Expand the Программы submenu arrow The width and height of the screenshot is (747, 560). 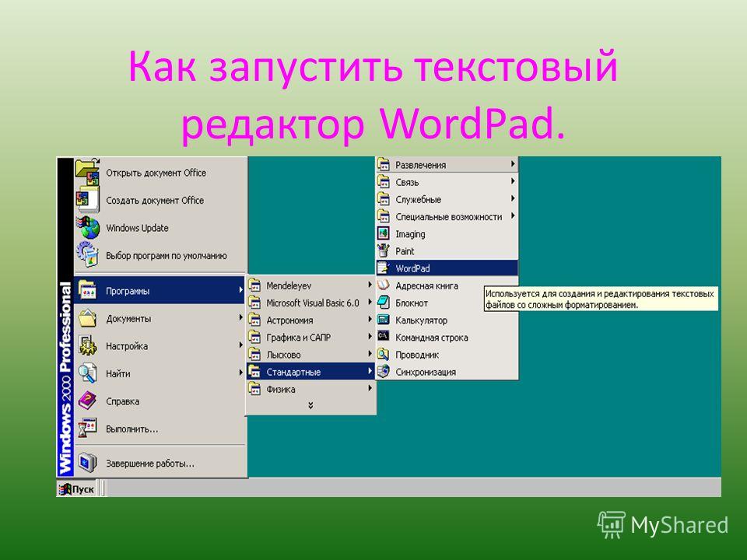click(240, 289)
